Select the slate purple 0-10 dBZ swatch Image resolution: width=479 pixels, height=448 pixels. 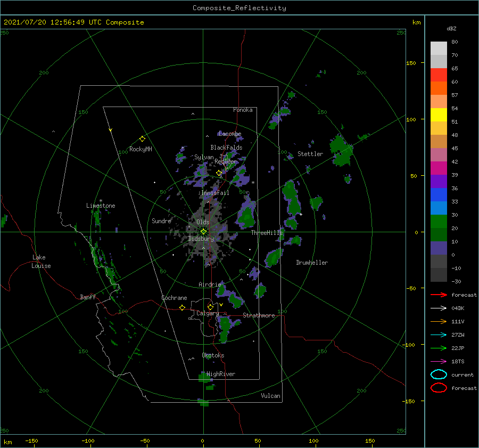coord(439,248)
